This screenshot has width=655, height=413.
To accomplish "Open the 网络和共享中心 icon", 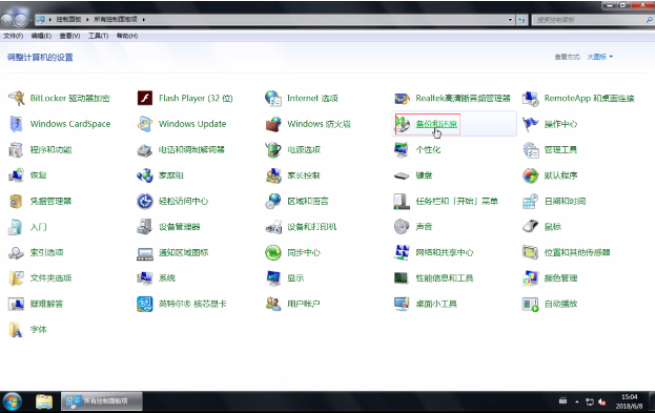I will (402, 253).
